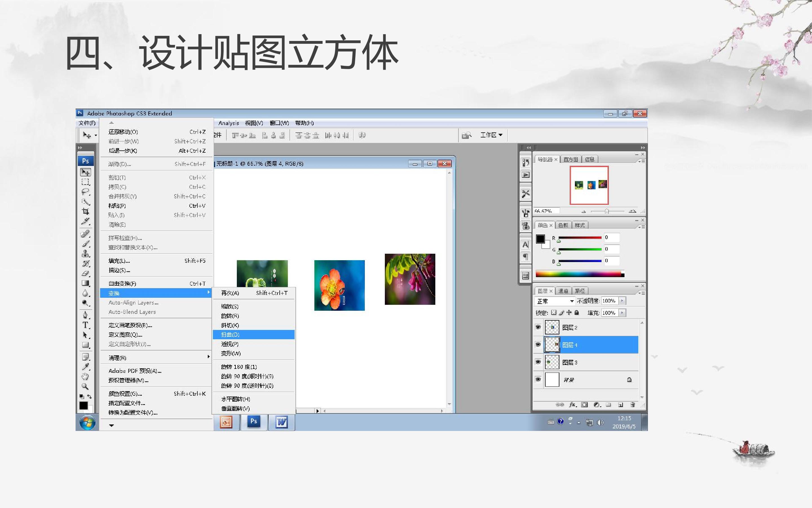Image resolution: width=812 pixels, height=508 pixels.
Task: Select the Path Selection tool
Action: 85,335
